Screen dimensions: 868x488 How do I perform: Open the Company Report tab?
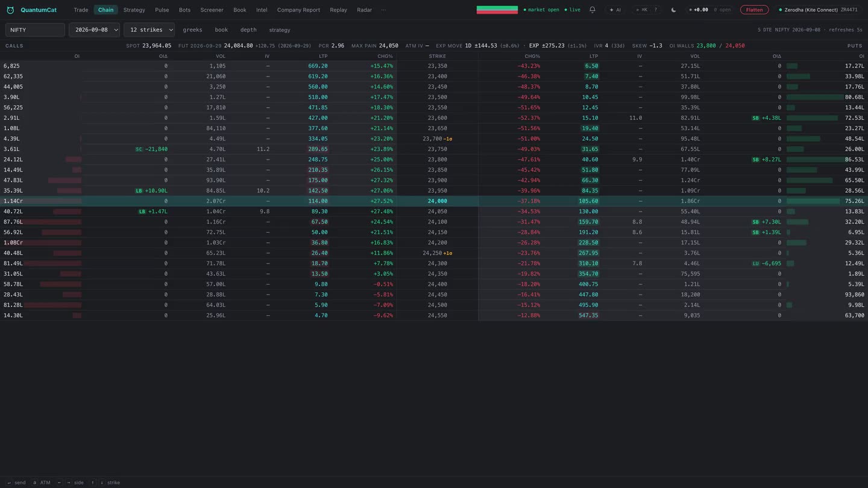(x=298, y=10)
